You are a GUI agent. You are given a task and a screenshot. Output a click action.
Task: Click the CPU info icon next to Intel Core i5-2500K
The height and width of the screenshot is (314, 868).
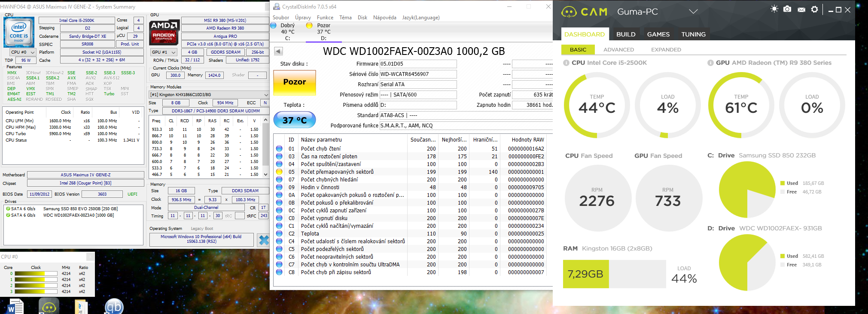(x=566, y=63)
